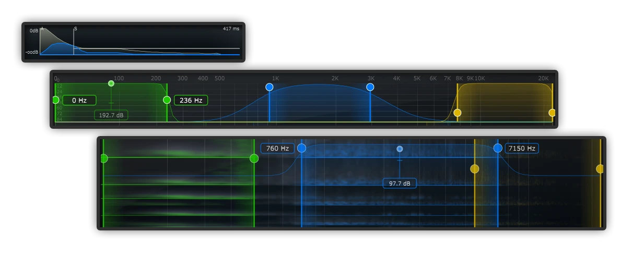The height and width of the screenshot is (257, 644).
Task: Select the blue gain handle above 97.7 dB
Action: pyautogui.click(x=400, y=149)
